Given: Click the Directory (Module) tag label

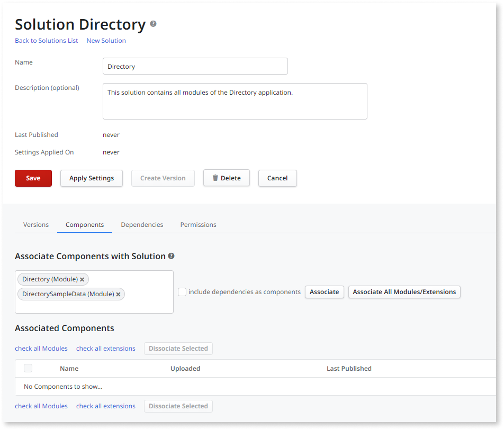Looking at the screenshot, I should coord(50,279).
